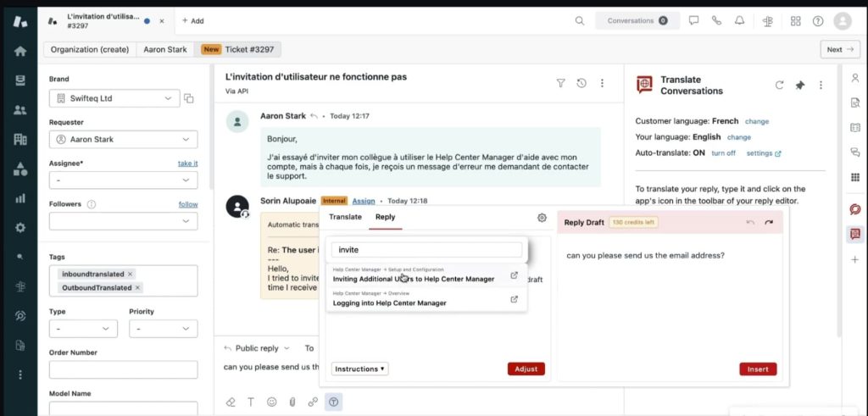The width and height of the screenshot is (868, 416).
Task: Undo change in Reply Draft
Action: pos(750,222)
